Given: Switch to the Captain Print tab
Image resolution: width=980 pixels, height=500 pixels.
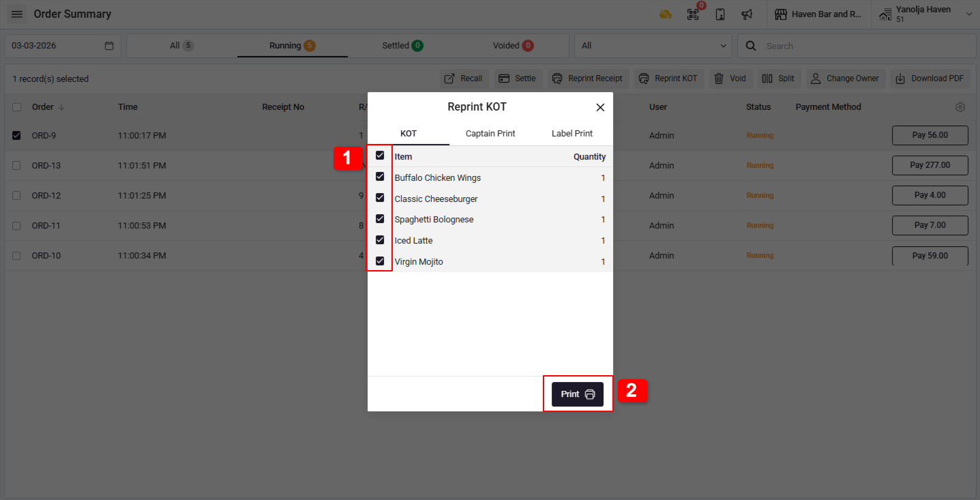Looking at the screenshot, I should [490, 134].
